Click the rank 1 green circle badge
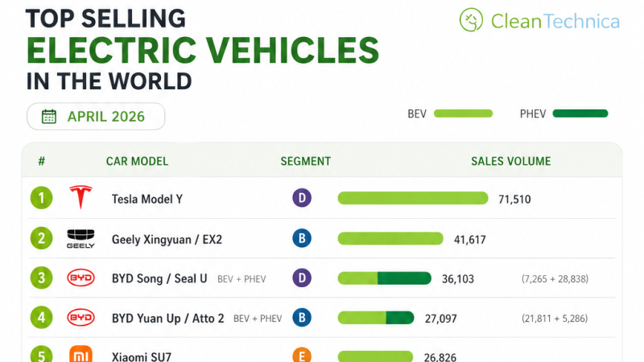This screenshot has height=362, width=644. (x=42, y=198)
